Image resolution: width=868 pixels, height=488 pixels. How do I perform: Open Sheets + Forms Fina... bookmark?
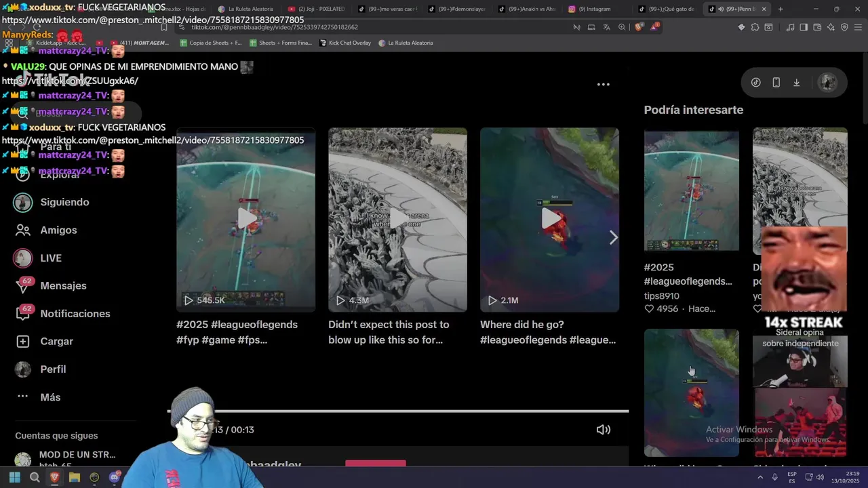pos(281,43)
